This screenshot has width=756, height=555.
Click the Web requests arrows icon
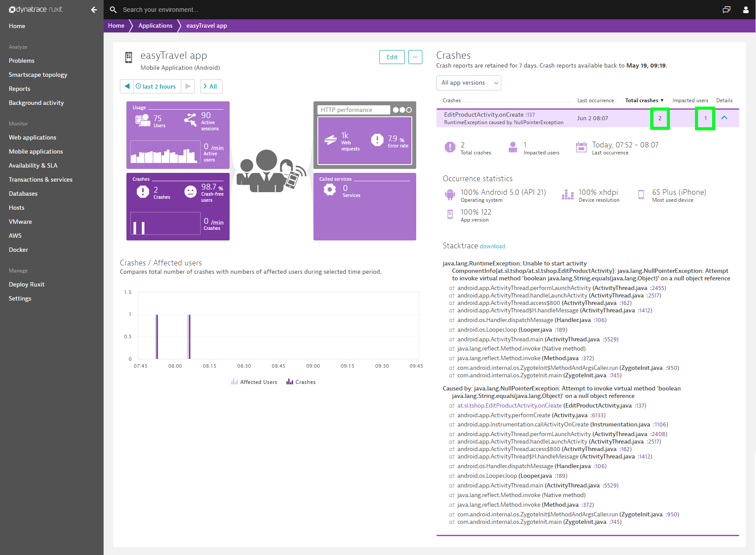(x=330, y=140)
